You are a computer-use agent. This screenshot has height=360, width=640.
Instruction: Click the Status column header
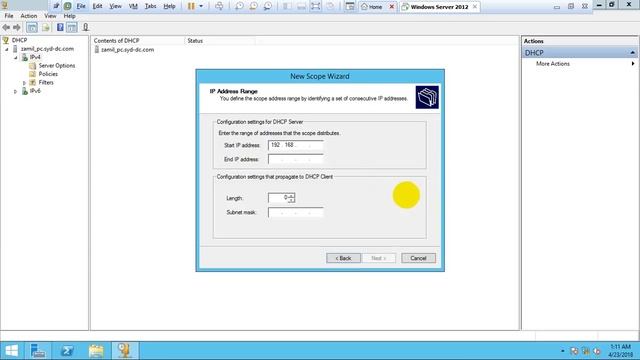pos(220,41)
